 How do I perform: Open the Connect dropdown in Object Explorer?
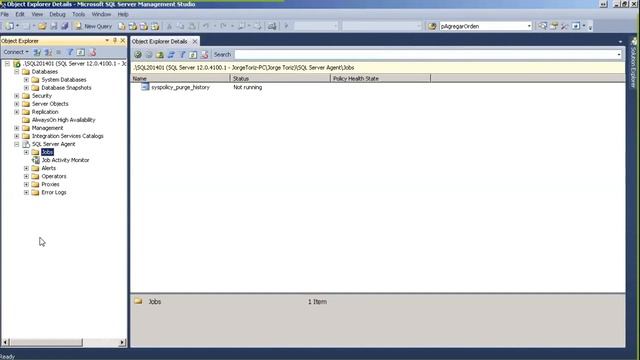click(x=16, y=52)
